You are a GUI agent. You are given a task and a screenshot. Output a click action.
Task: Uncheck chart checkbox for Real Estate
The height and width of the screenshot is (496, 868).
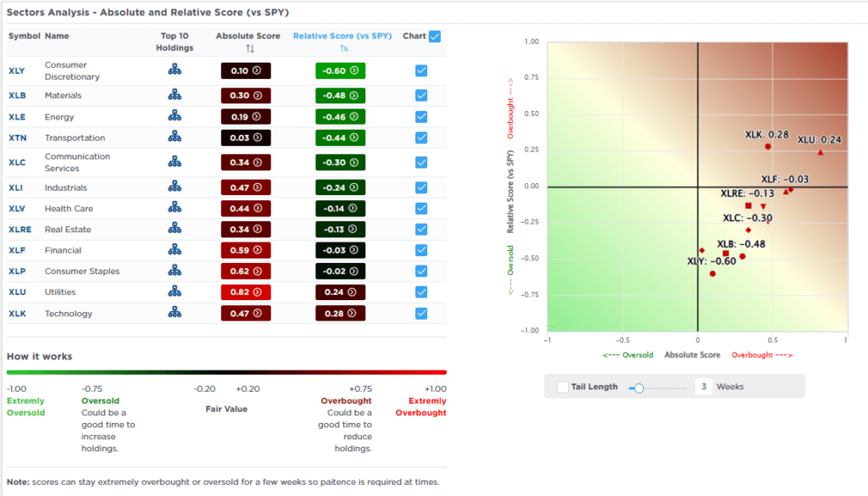(x=421, y=229)
